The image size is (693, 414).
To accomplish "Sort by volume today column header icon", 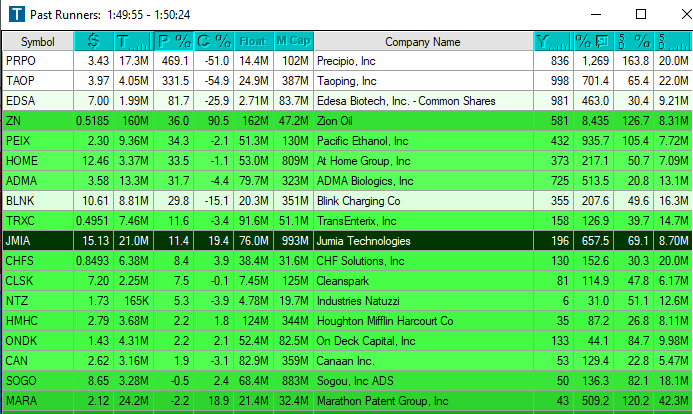I will pyautogui.click(x=133, y=41).
